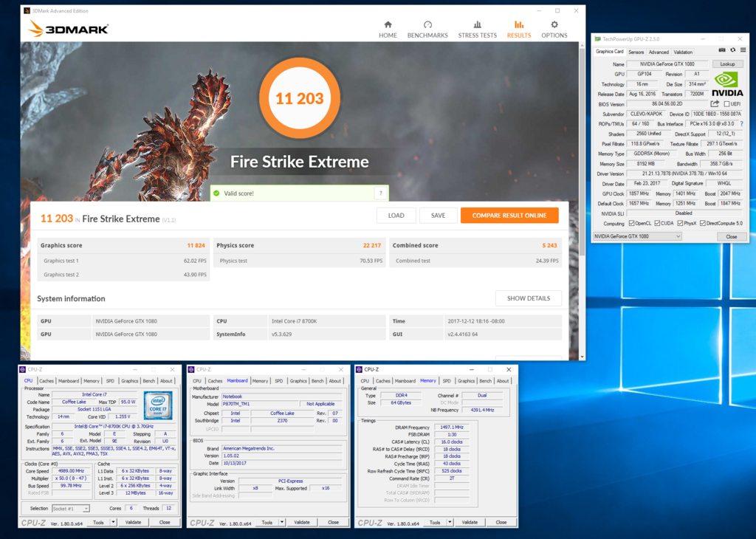Open Caches tab in CPU-Z CPU window

[x=47, y=381]
